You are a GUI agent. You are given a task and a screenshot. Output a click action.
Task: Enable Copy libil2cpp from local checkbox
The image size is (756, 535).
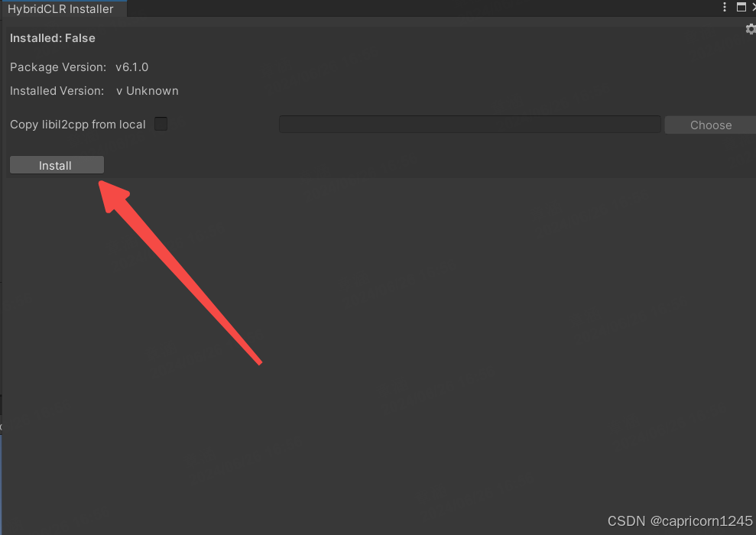pos(161,124)
